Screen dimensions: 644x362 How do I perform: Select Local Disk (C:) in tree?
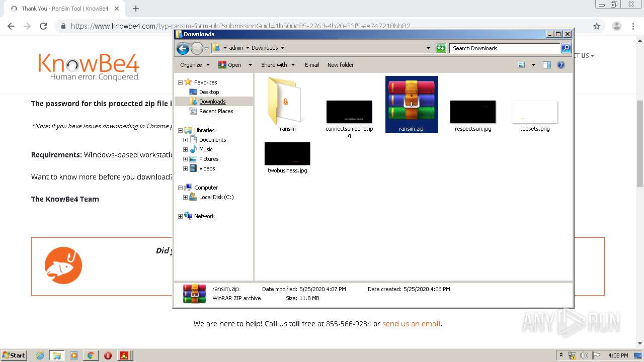coord(216,197)
